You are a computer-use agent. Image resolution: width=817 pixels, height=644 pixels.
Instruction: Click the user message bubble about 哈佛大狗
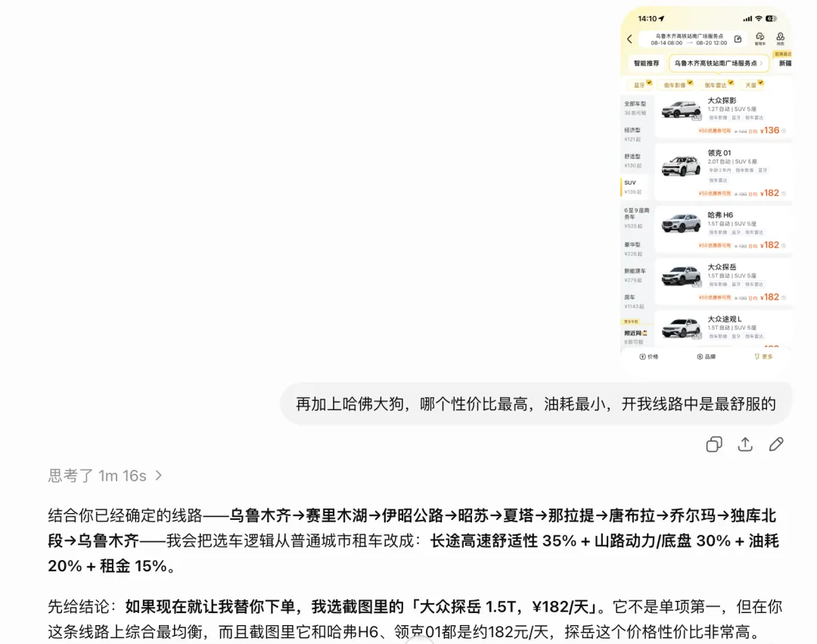pyautogui.click(x=536, y=404)
